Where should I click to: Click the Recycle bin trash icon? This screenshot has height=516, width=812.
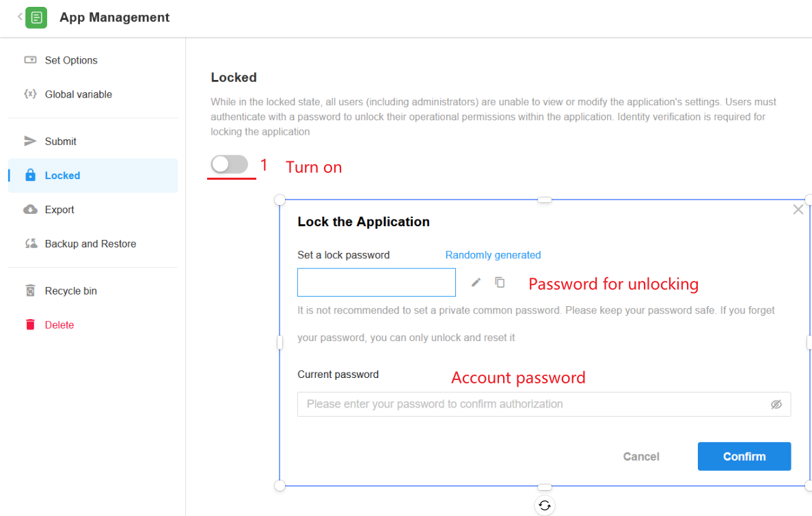30,291
